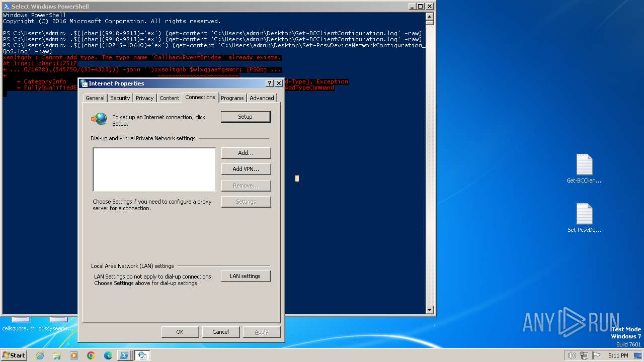Click the 'Dial-up and Virtual Private Network settings' label
644x362 pixels.
143,138
